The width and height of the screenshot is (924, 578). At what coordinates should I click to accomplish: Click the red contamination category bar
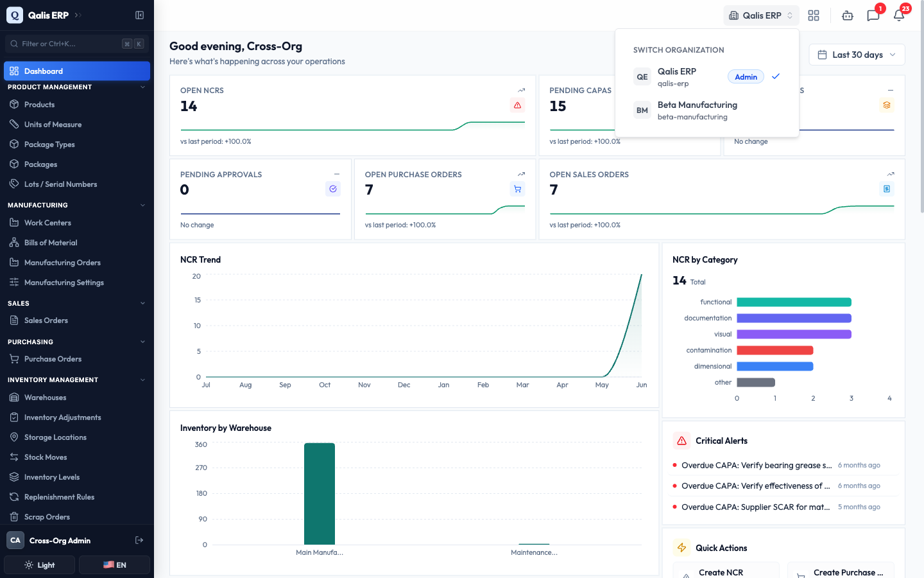[774, 350]
